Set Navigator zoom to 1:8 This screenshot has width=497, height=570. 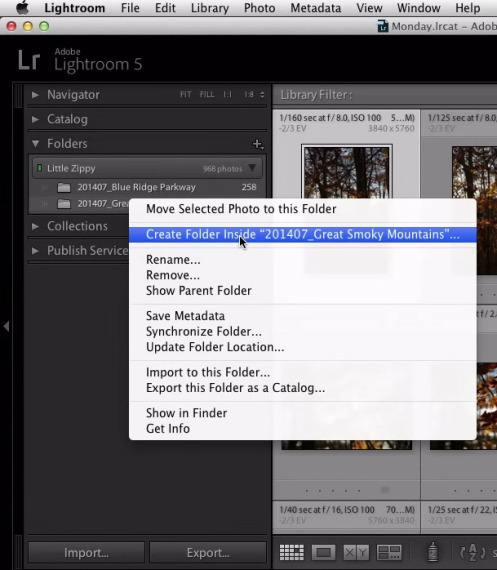pyautogui.click(x=249, y=95)
